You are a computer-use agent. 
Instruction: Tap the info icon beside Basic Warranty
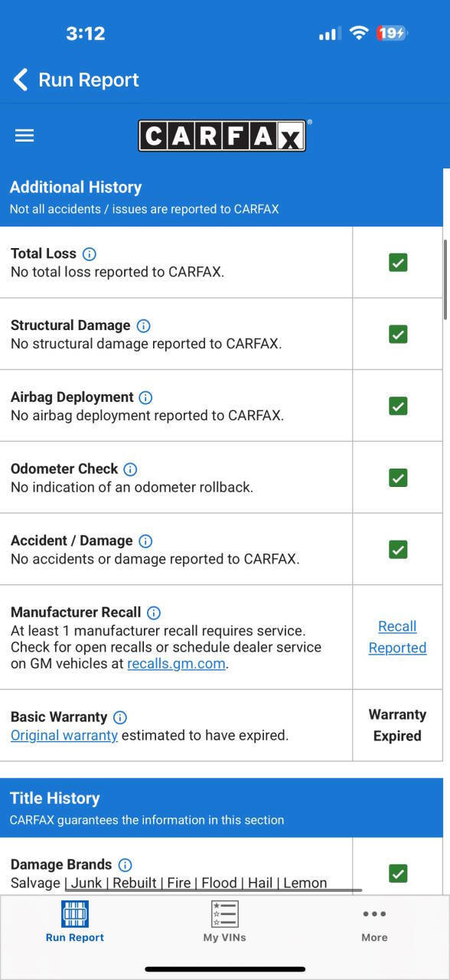point(120,717)
